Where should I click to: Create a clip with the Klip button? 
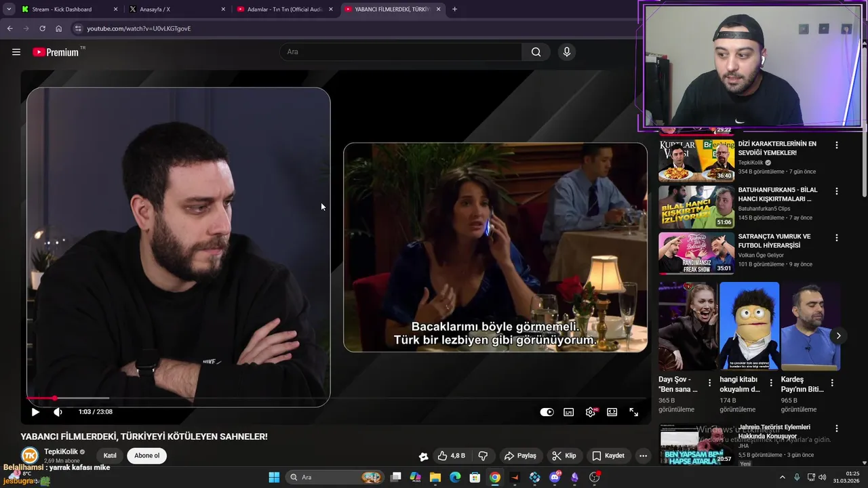pos(564,455)
